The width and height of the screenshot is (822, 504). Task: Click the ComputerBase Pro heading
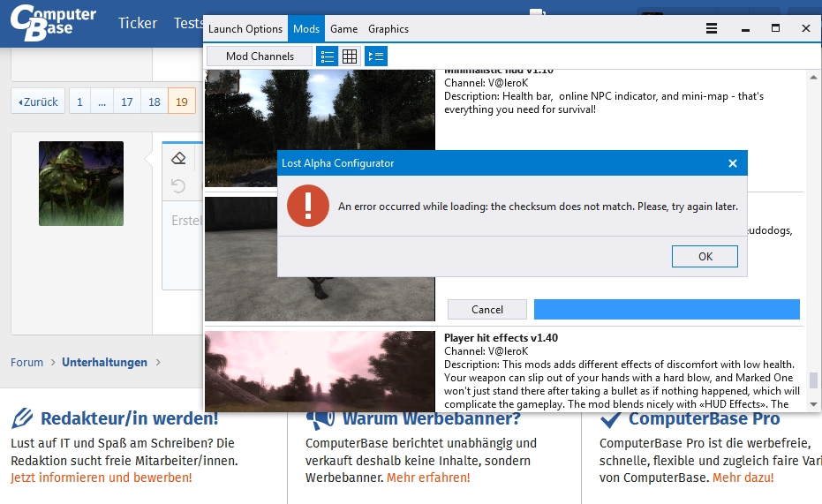704,418
